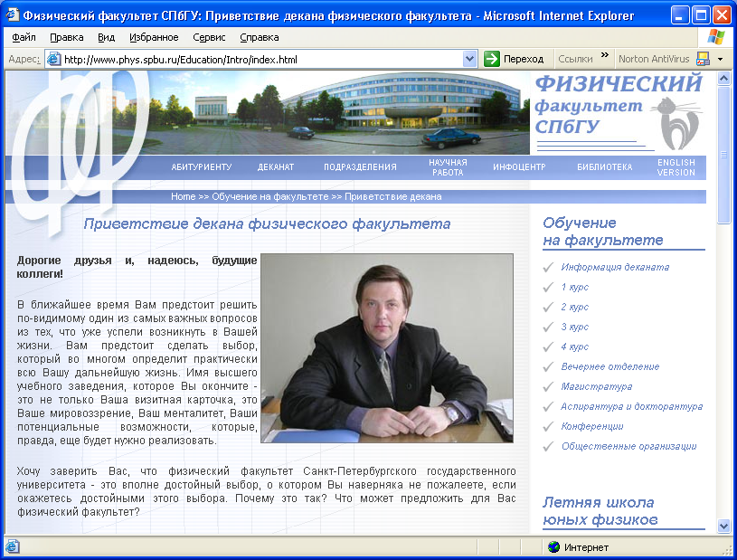Click the page icon in the address bar
Screen dimensions: 737x560
53,59
